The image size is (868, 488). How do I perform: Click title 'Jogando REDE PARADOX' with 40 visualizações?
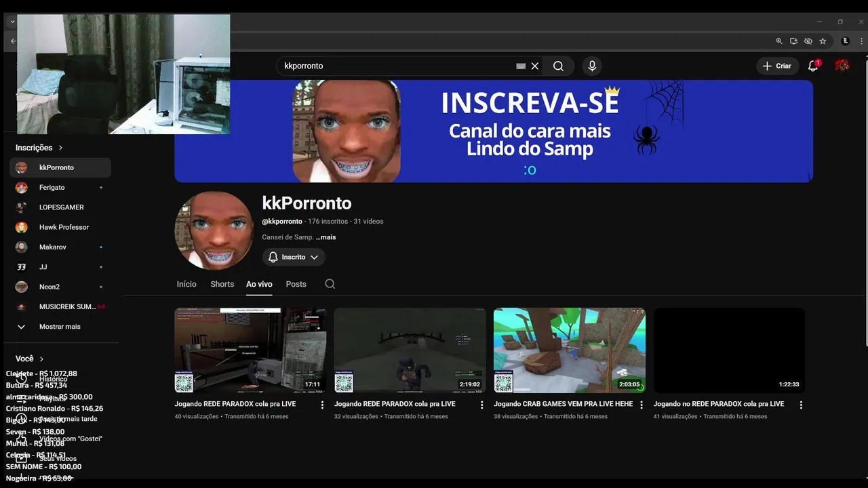[235, 404]
